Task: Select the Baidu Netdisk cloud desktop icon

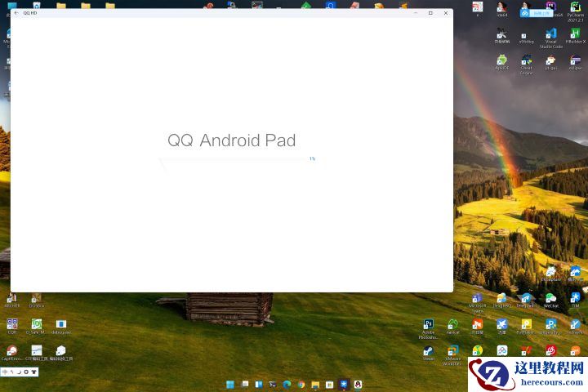Action: (501, 350)
